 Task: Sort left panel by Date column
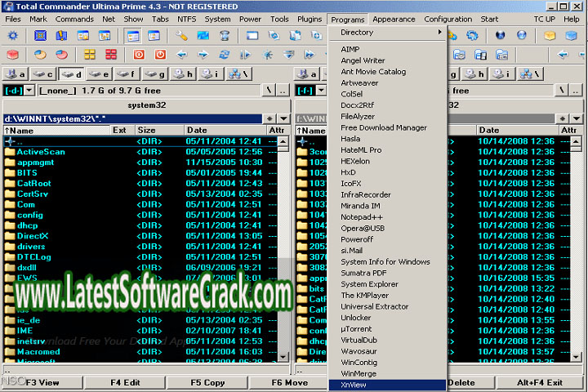(x=225, y=130)
